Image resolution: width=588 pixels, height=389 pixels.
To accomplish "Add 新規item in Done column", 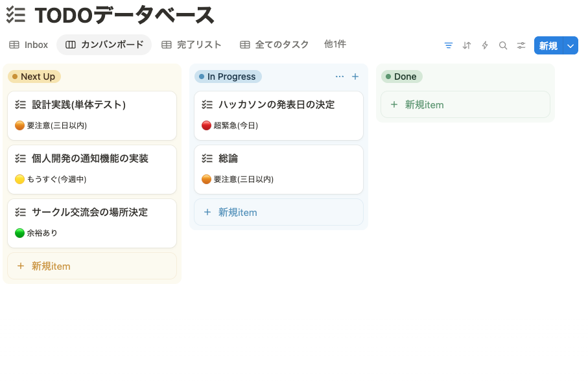I will coord(465,104).
